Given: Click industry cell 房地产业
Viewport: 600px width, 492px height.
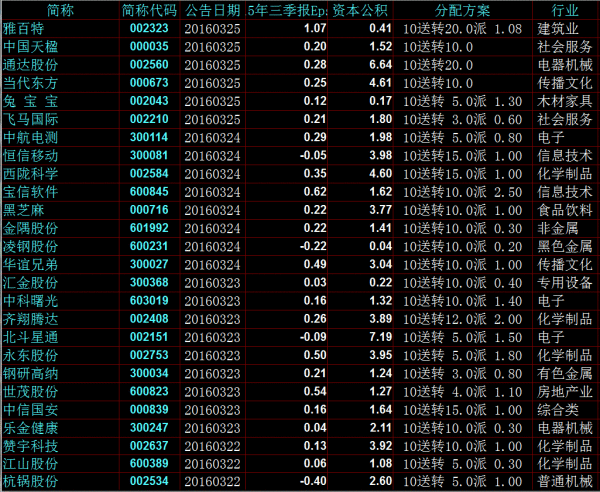Looking at the screenshot, I should pyautogui.click(x=565, y=392).
